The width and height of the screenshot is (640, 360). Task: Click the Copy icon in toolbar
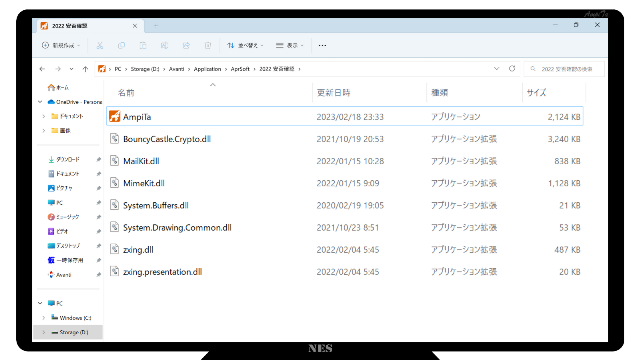121,45
